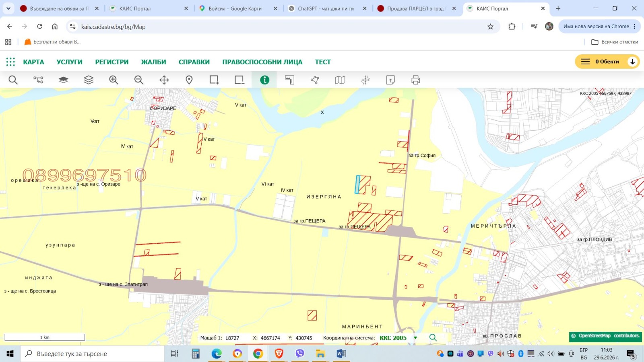The width and height of the screenshot is (644, 362).
Task: Select the measure ruler tool
Action: tap(290, 80)
